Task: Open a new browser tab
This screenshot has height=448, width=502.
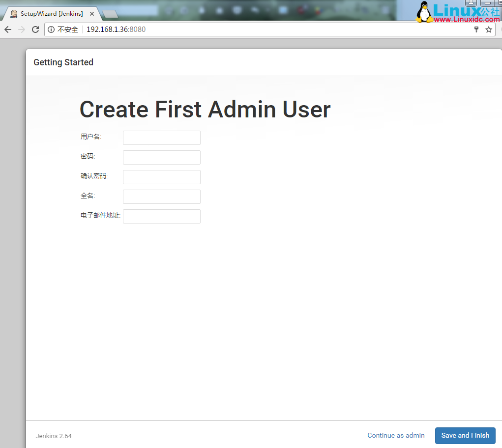Action: [x=110, y=15]
